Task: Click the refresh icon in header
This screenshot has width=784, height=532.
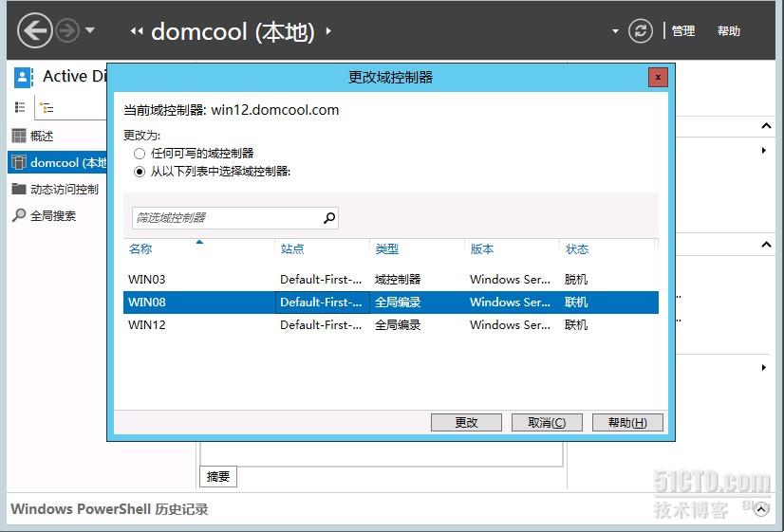Action: (641, 31)
